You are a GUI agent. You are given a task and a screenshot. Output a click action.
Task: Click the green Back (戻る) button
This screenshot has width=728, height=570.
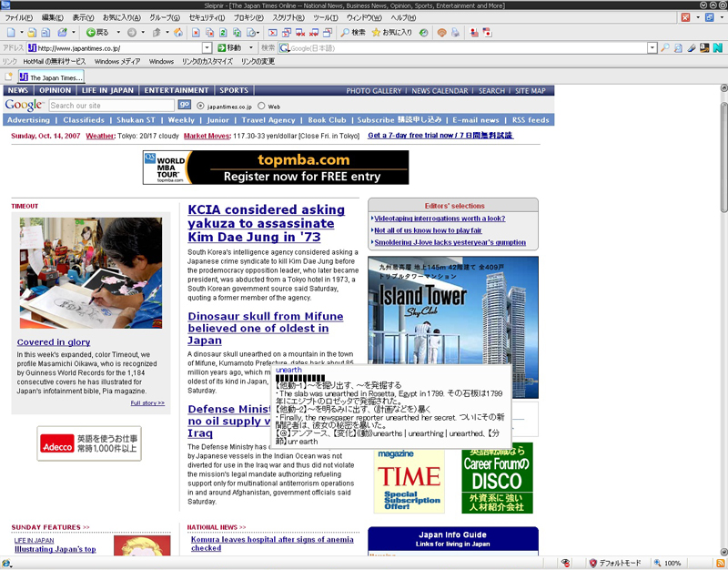click(98, 33)
